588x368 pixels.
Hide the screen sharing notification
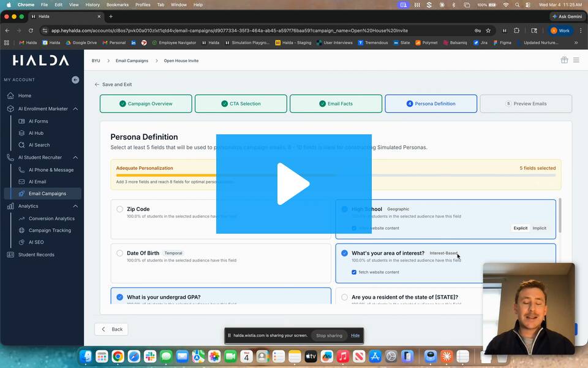pos(355,335)
